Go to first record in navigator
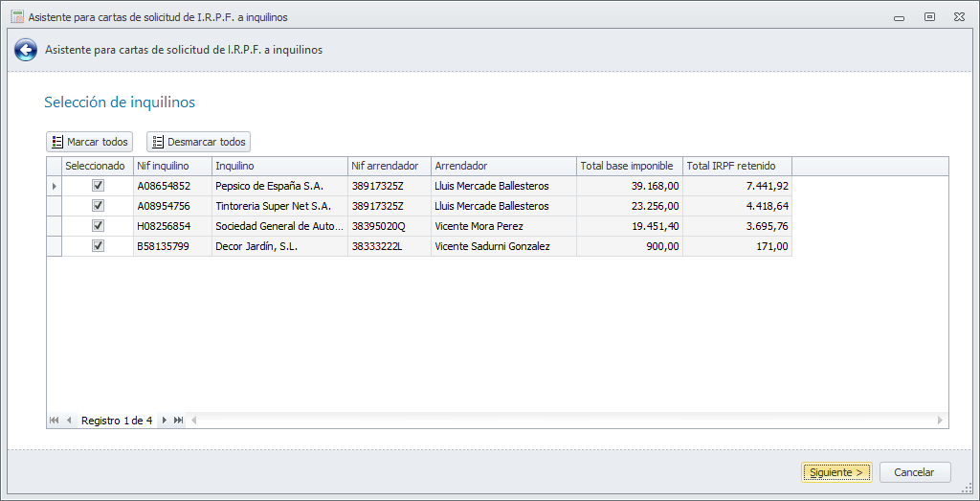 pos(54,421)
